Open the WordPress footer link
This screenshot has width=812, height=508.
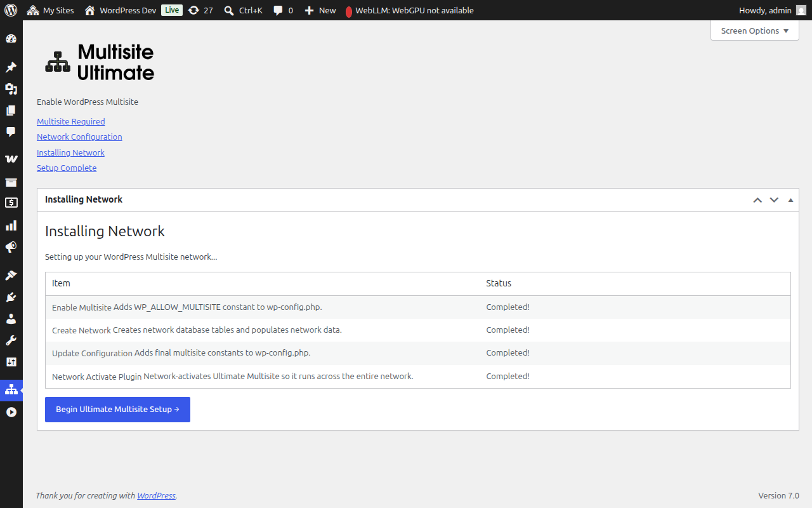[156, 495]
